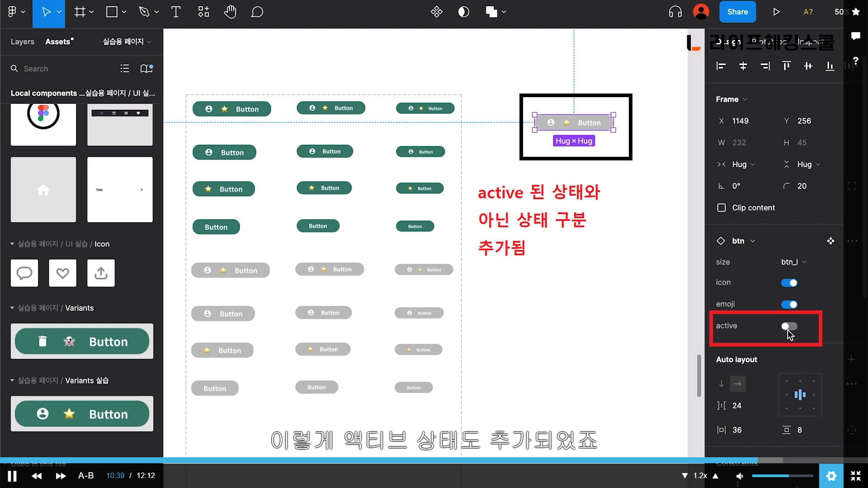The height and width of the screenshot is (488, 868).
Task: Expand the horizontal Hug resizing dropdown
Action: point(743,164)
